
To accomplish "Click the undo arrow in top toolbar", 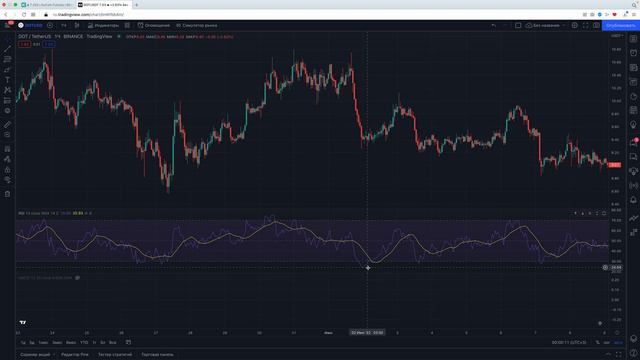I will click(x=493, y=25).
